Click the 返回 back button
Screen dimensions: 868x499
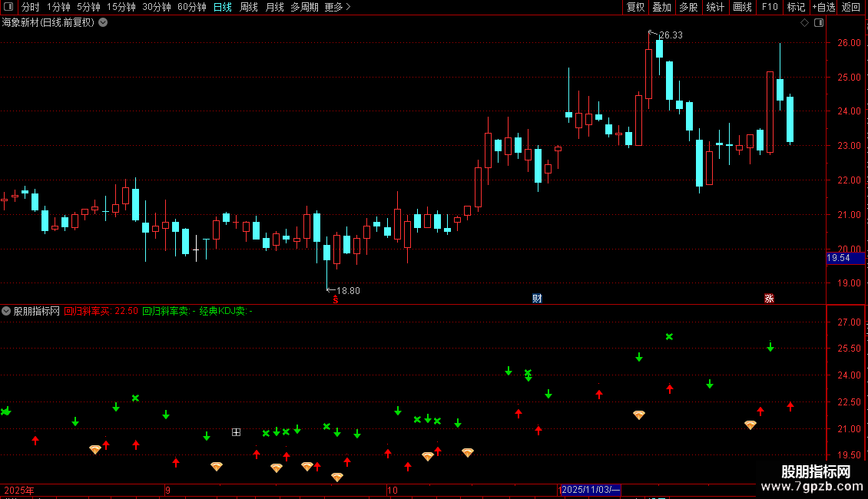(x=851, y=7)
